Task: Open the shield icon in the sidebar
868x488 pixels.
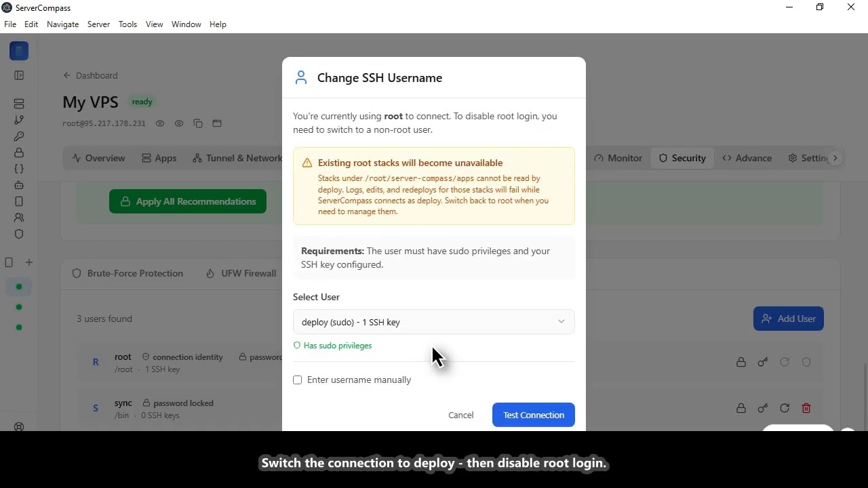Action: click(x=19, y=234)
